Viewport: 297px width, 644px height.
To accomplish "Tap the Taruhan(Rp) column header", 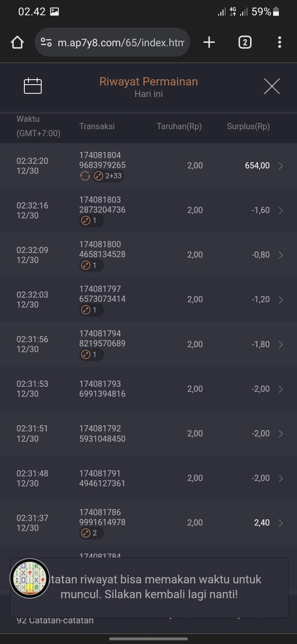I will click(x=179, y=127).
